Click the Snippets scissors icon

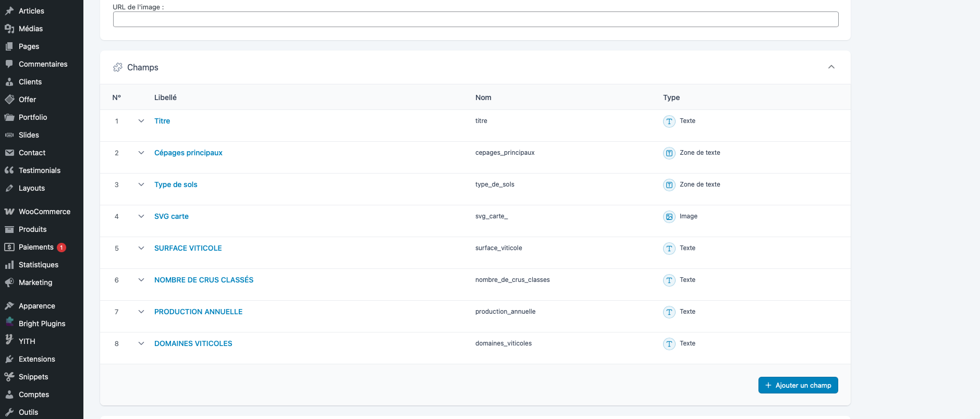9,377
